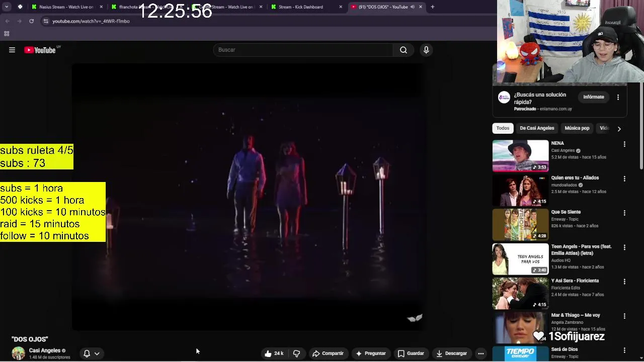Reload the YouTube page
This screenshot has height=362, width=644.
pyautogui.click(x=31, y=21)
